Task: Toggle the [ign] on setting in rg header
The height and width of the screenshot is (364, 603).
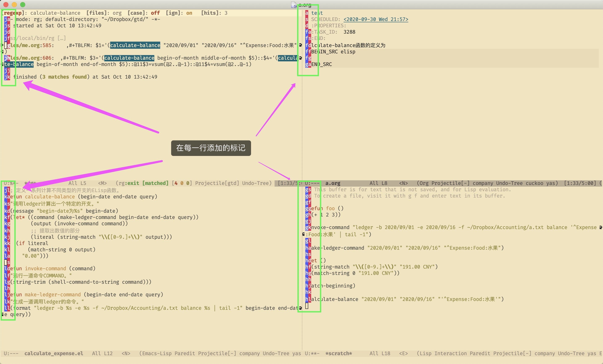Action: (x=189, y=13)
